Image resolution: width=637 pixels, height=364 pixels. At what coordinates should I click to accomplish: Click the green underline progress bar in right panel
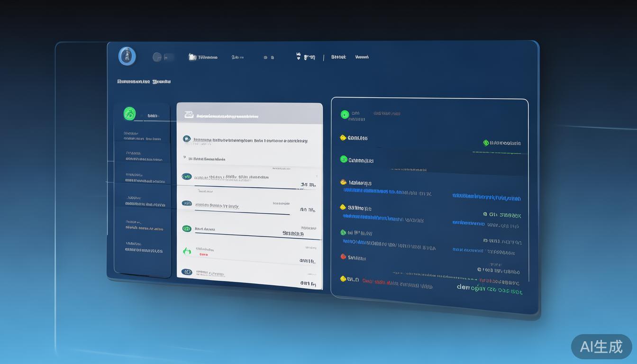click(497, 153)
